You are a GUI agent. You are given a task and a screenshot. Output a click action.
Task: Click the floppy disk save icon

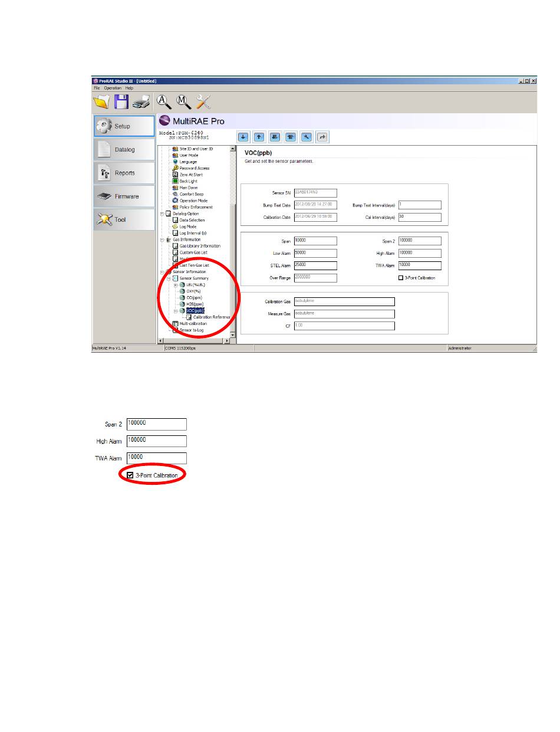coord(121,102)
